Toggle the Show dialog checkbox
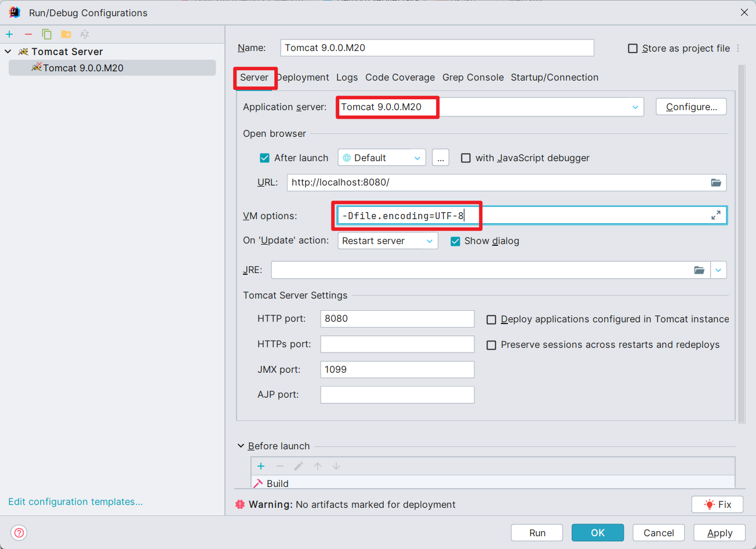 tap(455, 241)
